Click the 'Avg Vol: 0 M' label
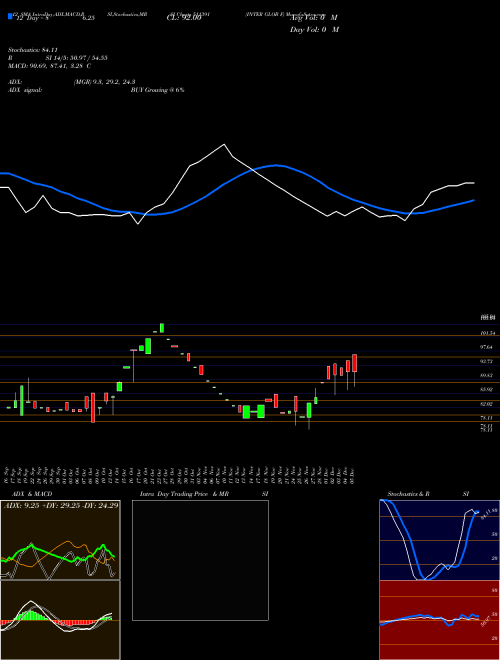The width and height of the screenshot is (500, 660). click(x=314, y=18)
